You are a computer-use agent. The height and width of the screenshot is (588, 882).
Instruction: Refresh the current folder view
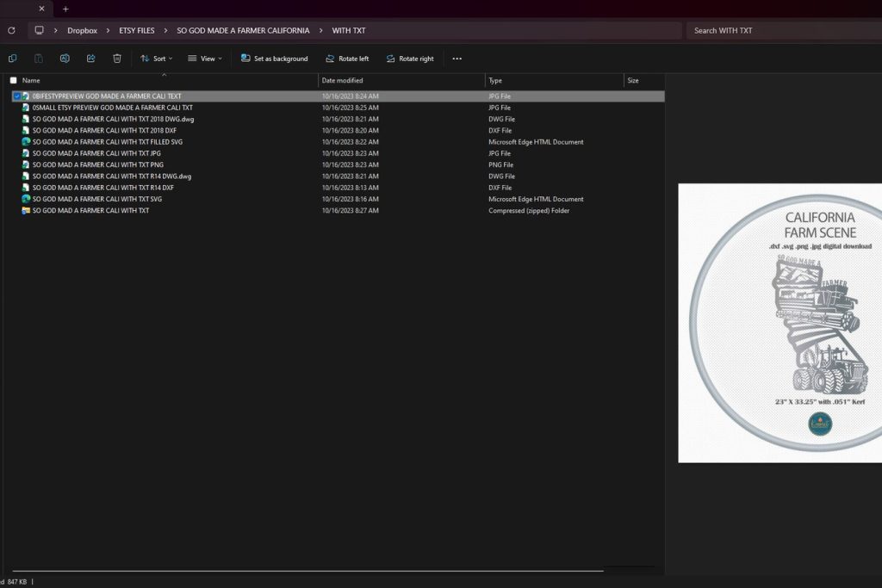[11, 30]
